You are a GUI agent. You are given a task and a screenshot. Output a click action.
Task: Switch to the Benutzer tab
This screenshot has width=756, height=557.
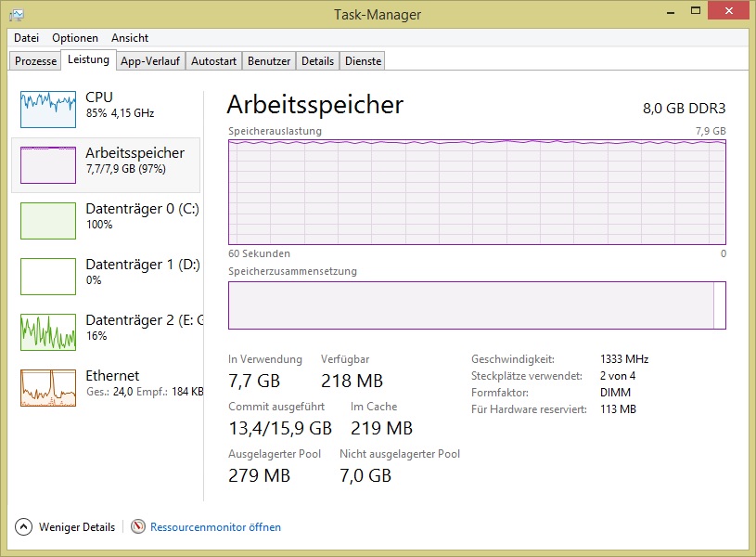[x=269, y=61]
